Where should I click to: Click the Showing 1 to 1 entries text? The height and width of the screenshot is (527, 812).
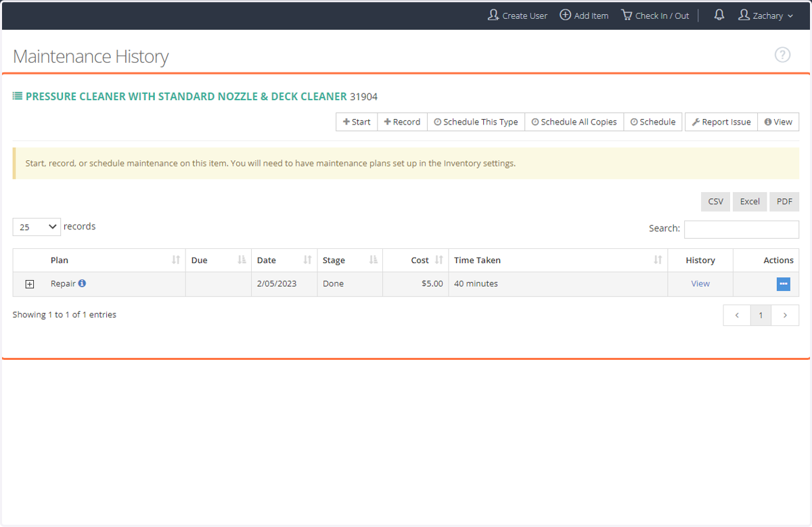64,315
